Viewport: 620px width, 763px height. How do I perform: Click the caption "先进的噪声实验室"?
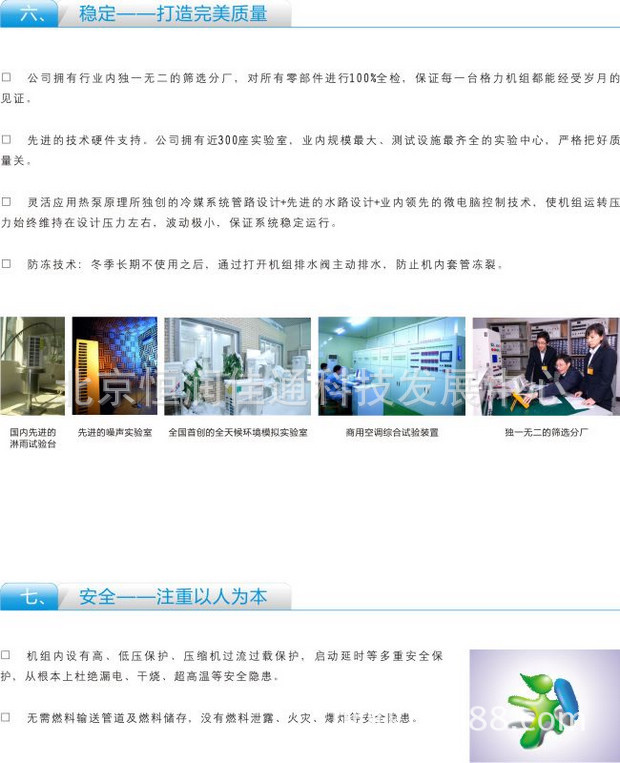[115, 433]
